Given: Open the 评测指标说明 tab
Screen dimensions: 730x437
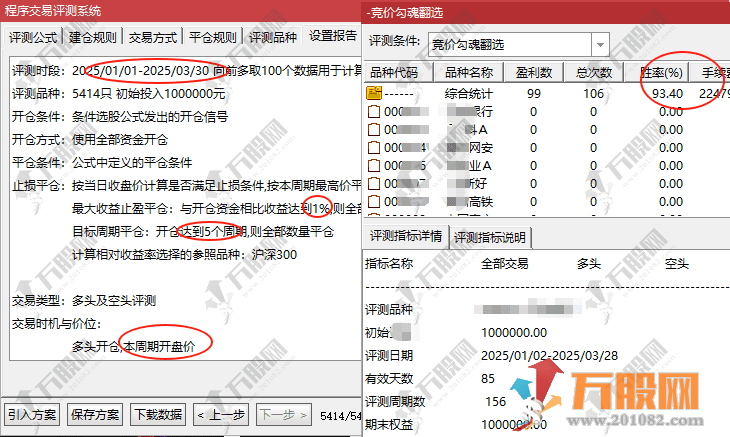Looking at the screenshot, I should (x=490, y=238).
